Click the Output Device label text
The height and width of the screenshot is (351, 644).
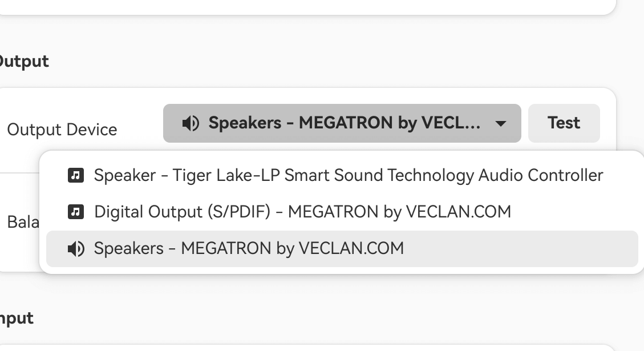coord(62,130)
